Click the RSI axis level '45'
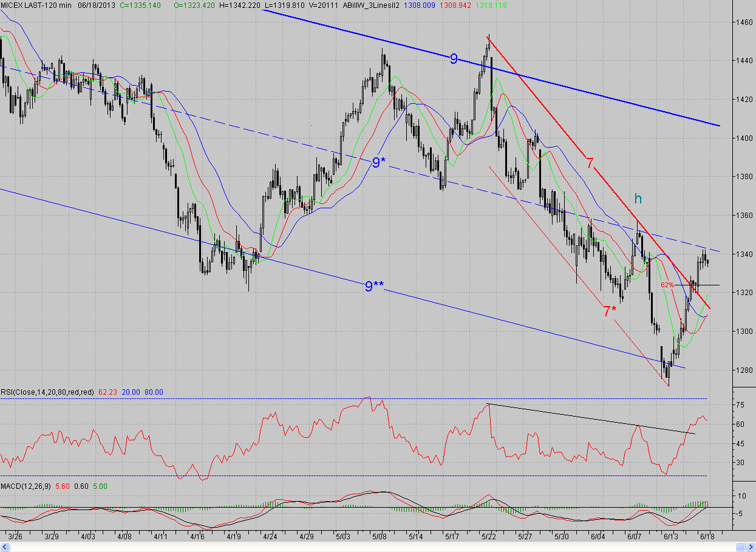The height and width of the screenshot is (552, 756). click(x=740, y=443)
